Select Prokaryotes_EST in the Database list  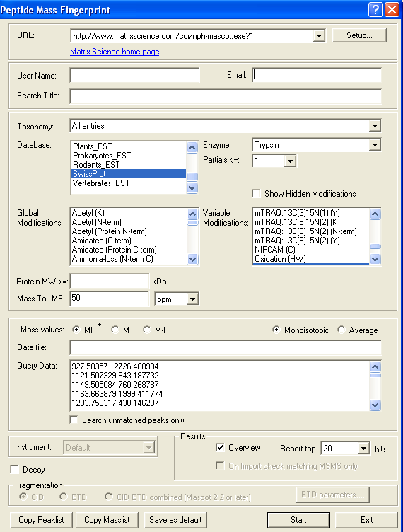[x=129, y=156]
